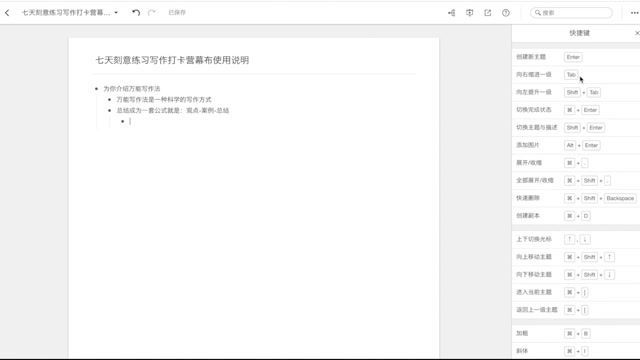Close the 快捷键 shortcuts panel

click(x=637, y=33)
